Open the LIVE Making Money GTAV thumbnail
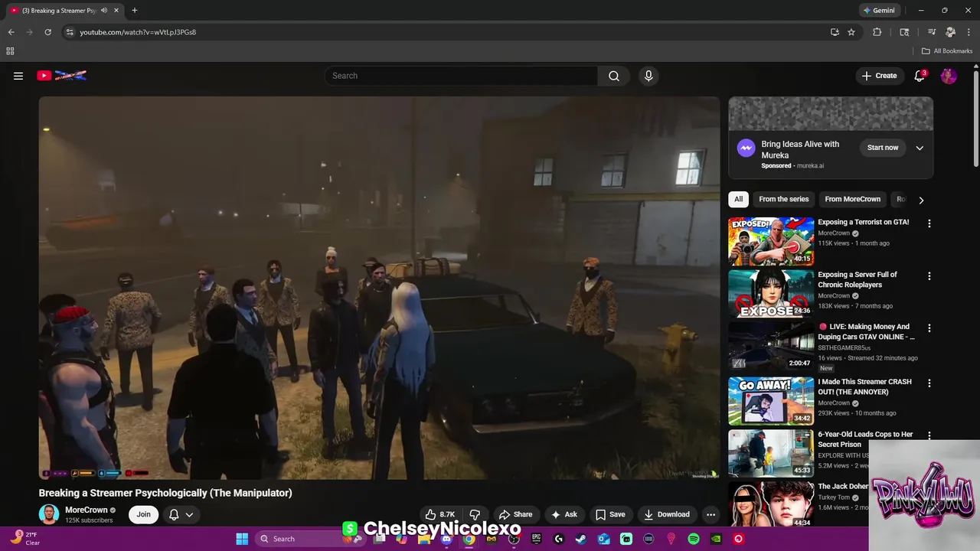Screen dimensions: 980x551 click(x=771, y=345)
